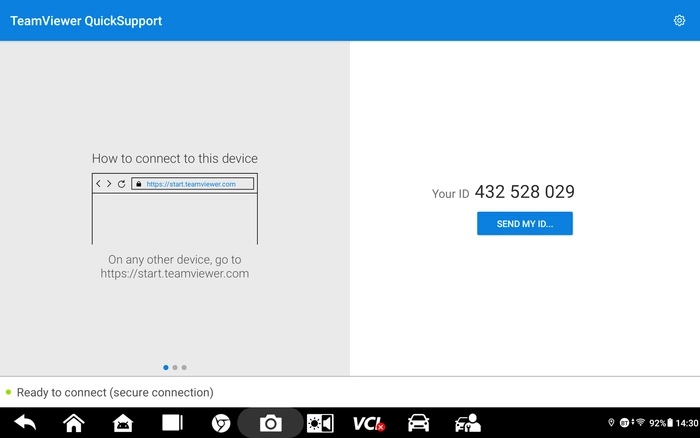
Task: Click the 'Ready to connect' status text
Action: coord(115,392)
